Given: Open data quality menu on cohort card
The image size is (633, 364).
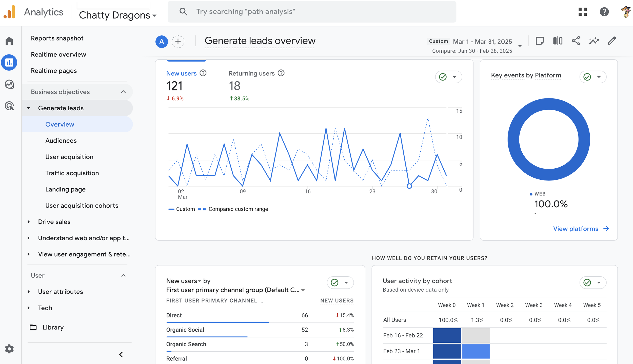Looking at the screenshot, I should point(593,282).
